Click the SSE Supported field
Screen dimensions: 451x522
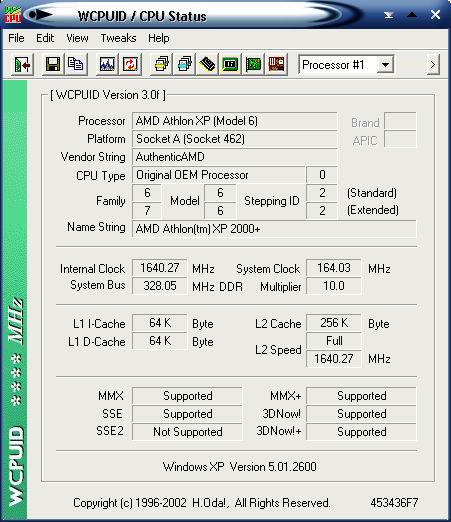click(187, 414)
